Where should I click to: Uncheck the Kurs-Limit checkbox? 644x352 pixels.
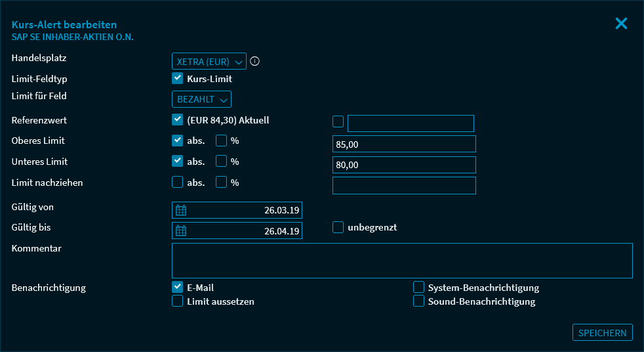(x=177, y=78)
